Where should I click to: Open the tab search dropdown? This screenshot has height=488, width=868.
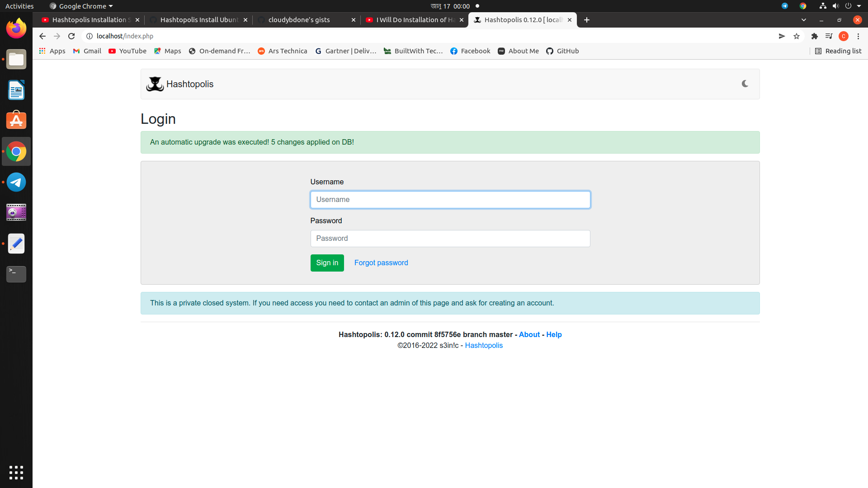[804, 20]
